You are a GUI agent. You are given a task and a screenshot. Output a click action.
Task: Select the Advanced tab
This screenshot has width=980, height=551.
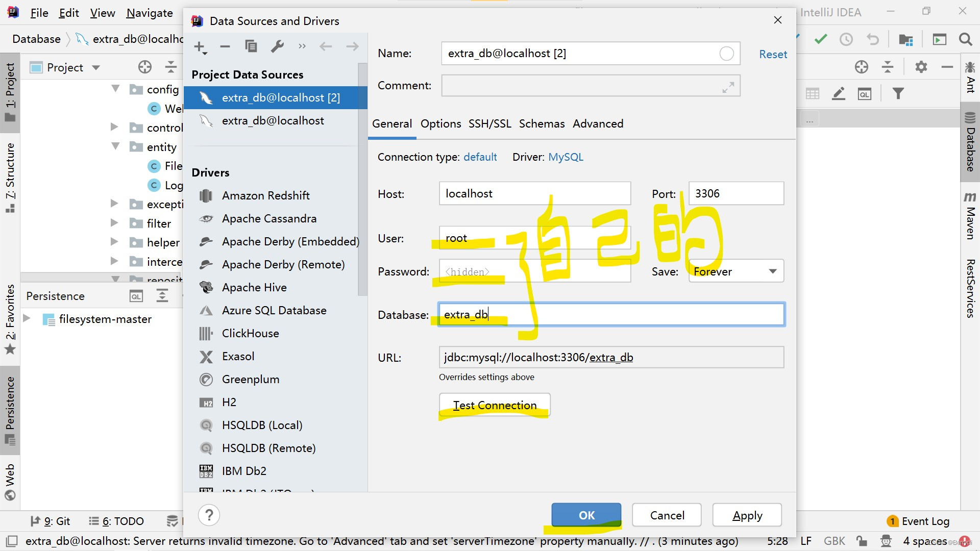[x=598, y=124]
